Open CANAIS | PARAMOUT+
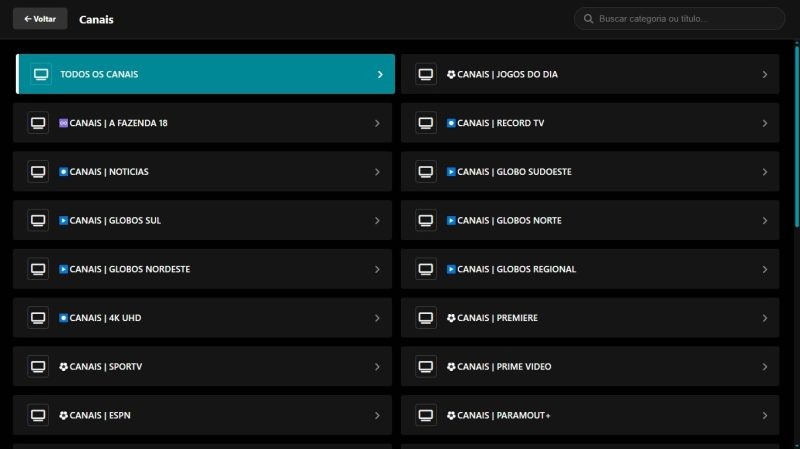 [x=590, y=415]
